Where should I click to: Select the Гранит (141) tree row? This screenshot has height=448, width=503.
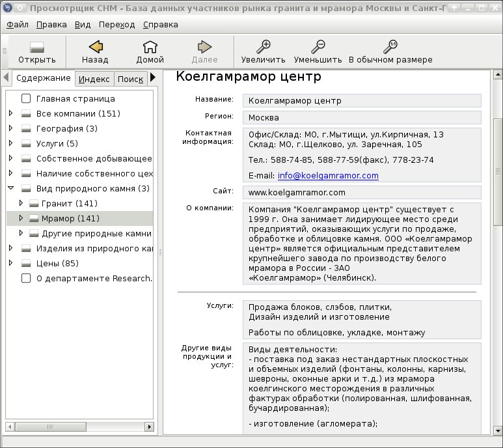point(79,203)
